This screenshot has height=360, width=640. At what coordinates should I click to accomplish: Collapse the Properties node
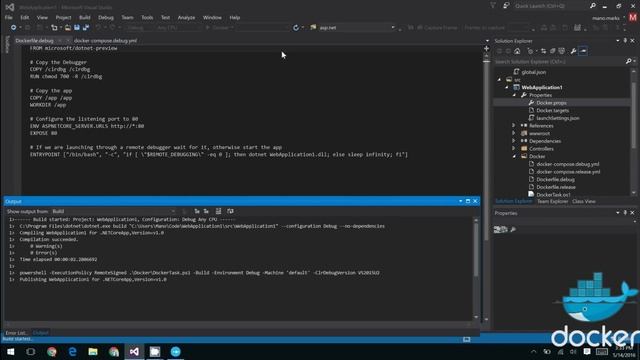tap(514, 95)
